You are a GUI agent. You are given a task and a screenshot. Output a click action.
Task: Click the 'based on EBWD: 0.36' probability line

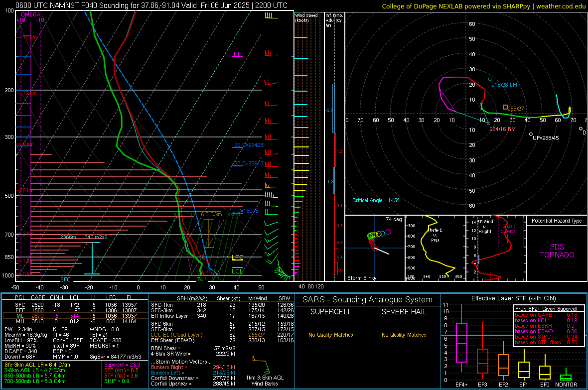tap(546, 331)
